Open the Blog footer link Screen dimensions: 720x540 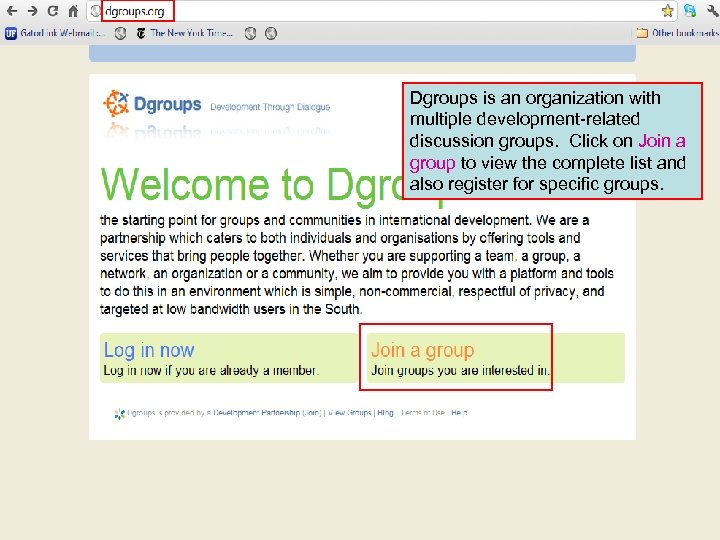[385, 413]
